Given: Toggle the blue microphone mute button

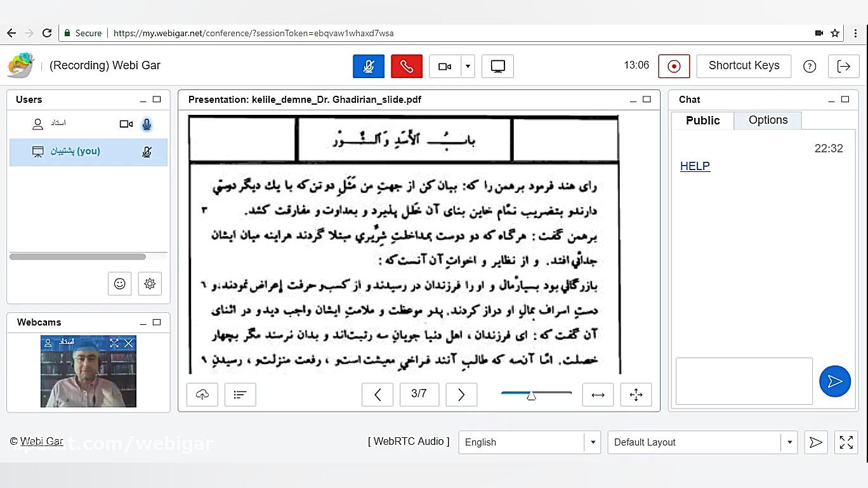Looking at the screenshot, I should point(369,66).
